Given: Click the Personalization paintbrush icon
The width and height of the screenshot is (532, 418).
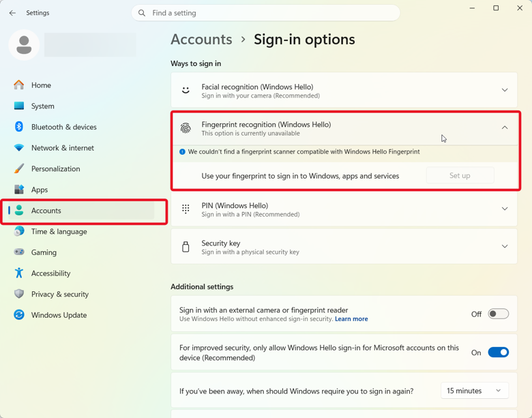Looking at the screenshot, I should tap(19, 168).
